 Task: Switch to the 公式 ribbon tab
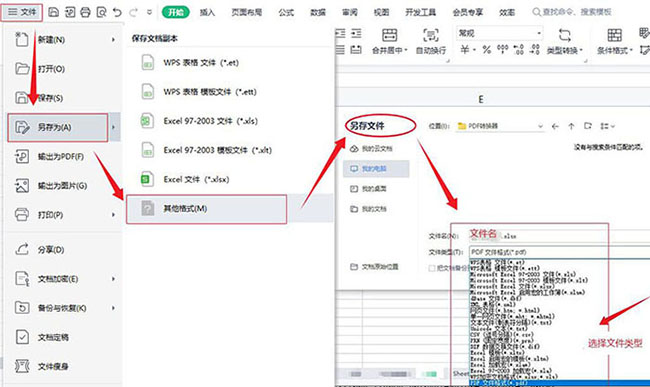[x=286, y=12]
